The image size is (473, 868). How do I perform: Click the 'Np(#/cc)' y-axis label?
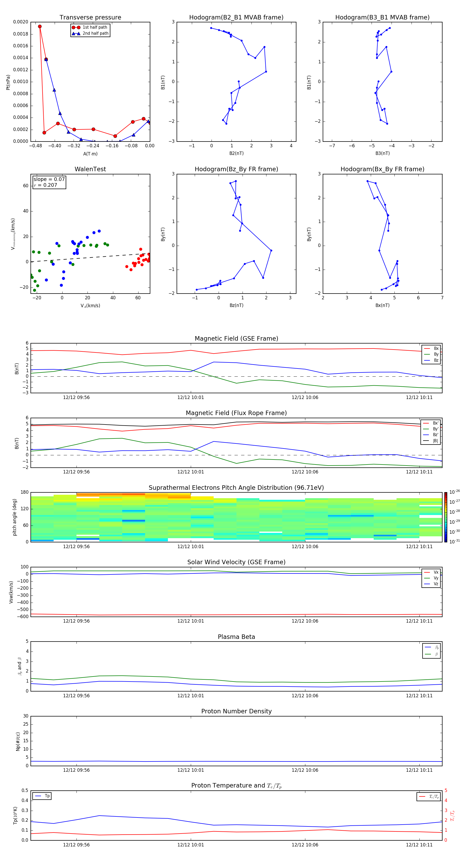[x=18, y=741]
